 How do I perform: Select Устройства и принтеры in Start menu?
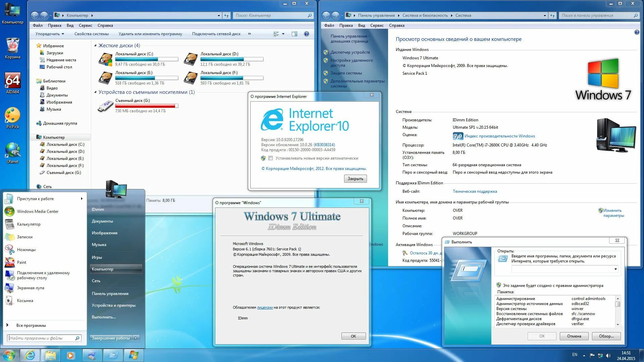pos(114,305)
